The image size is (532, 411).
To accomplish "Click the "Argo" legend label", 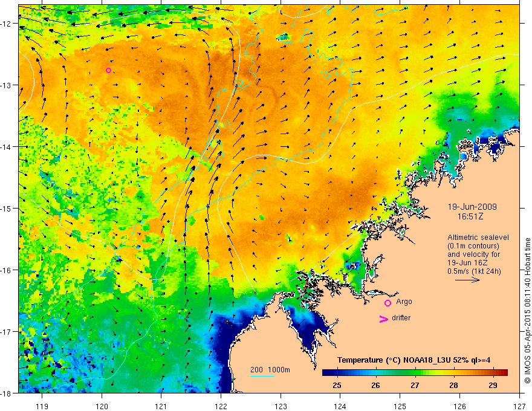I will tap(404, 302).
